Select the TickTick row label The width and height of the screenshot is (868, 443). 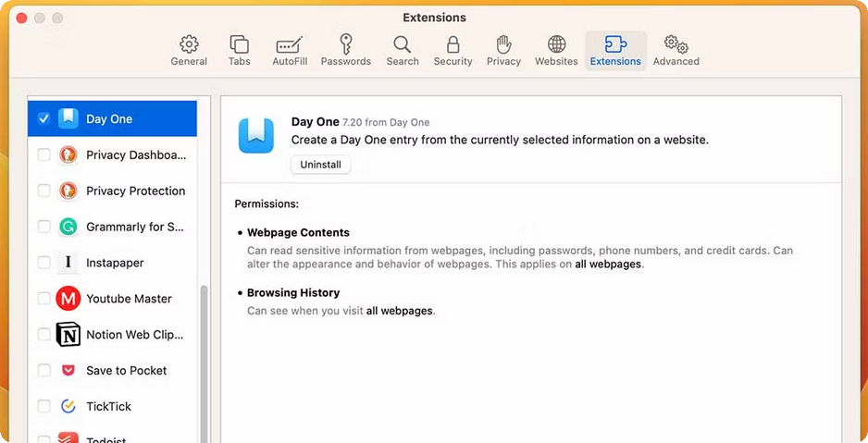pyautogui.click(x=108, y=407)
